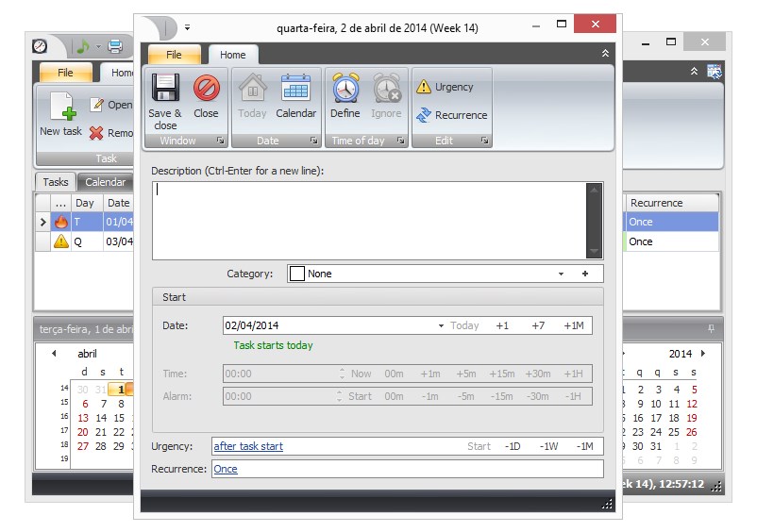Image resolution: width=757 pixels, height=532 pixels.
Task: Click the Today house icon
Action: pos(253,88)
